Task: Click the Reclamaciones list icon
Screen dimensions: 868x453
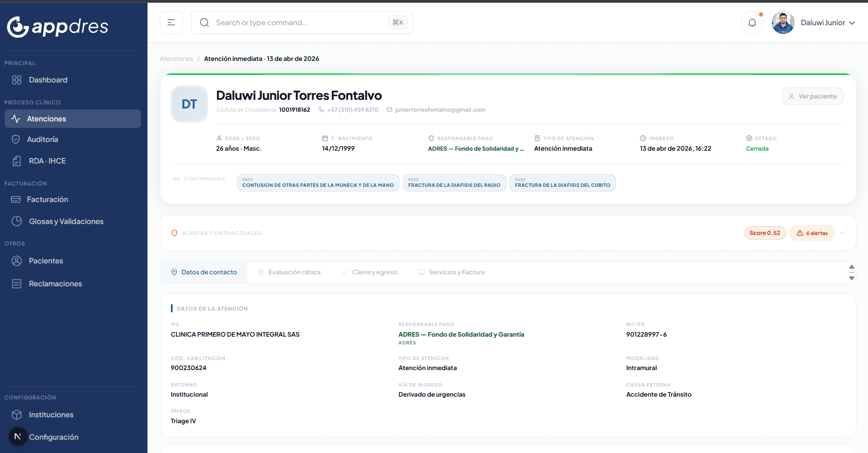Action: pos(17,284)
